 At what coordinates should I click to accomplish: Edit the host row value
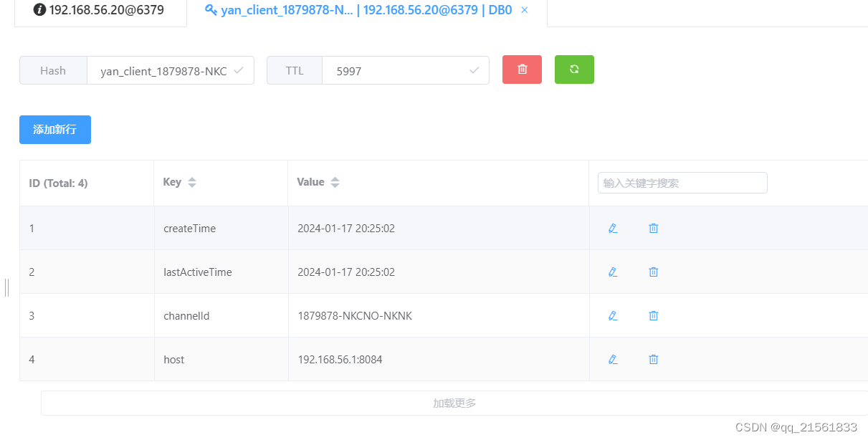[613, 359]
